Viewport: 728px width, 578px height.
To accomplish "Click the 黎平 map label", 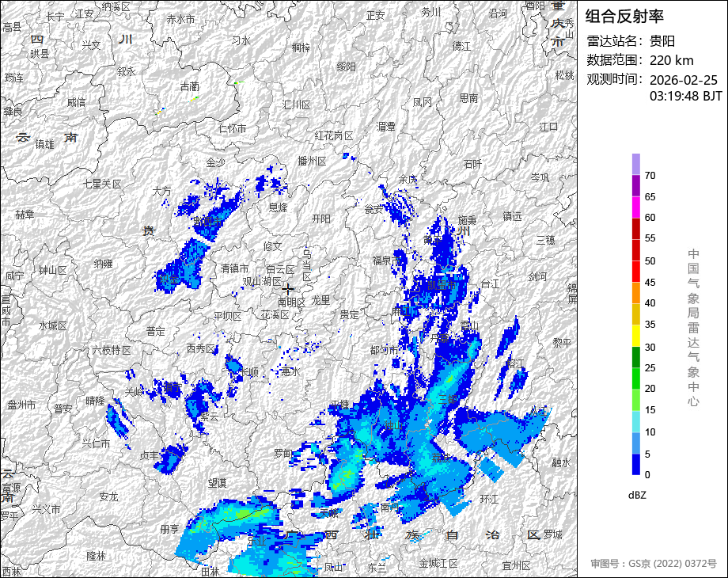I will pos(562,342).
